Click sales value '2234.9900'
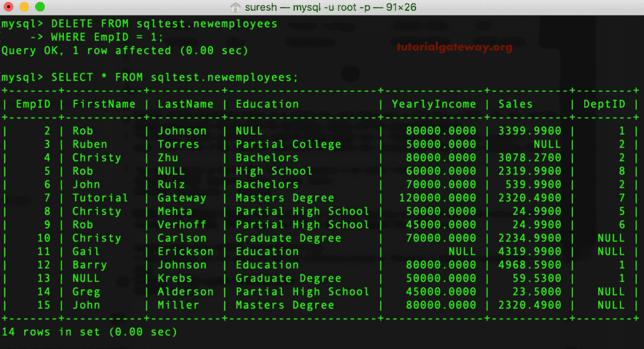 coord(529,238)
